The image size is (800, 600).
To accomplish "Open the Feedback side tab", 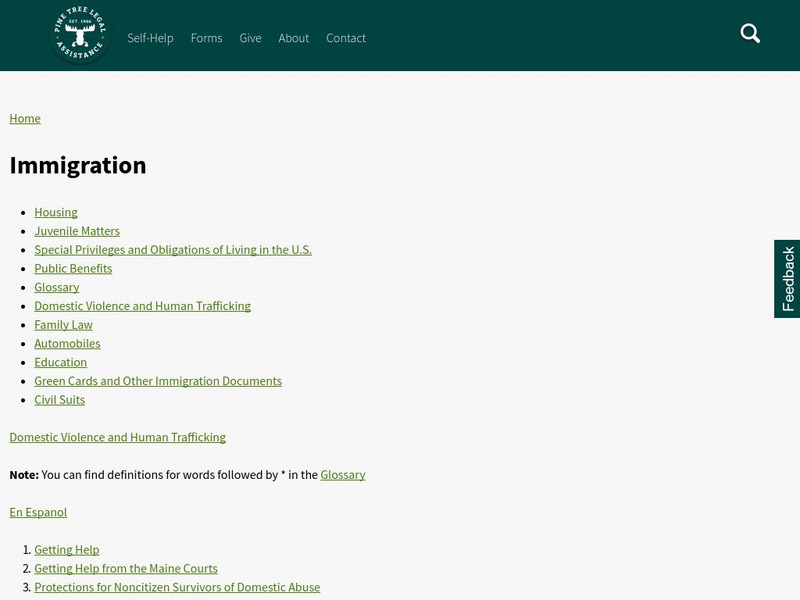I will [x=787, y=279].
